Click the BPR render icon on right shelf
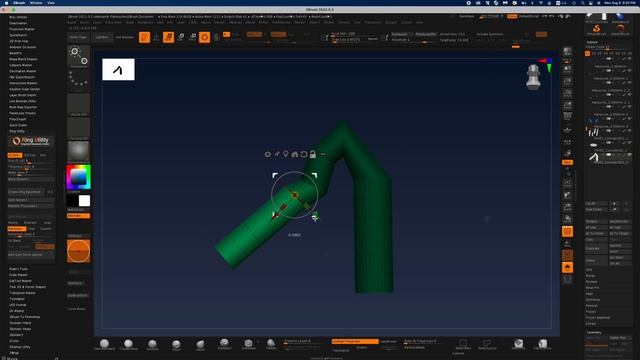The height and width of the screenshot is (360, 640). [x=567, y=51]
